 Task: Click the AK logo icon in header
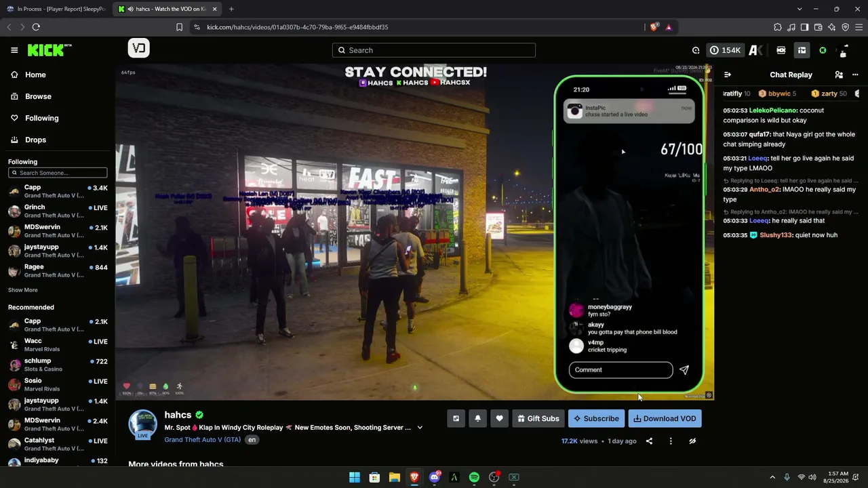(756, 50)
